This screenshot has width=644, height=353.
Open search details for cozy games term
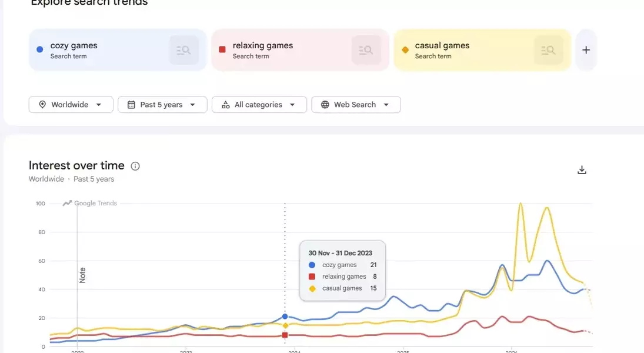[184, 50]
